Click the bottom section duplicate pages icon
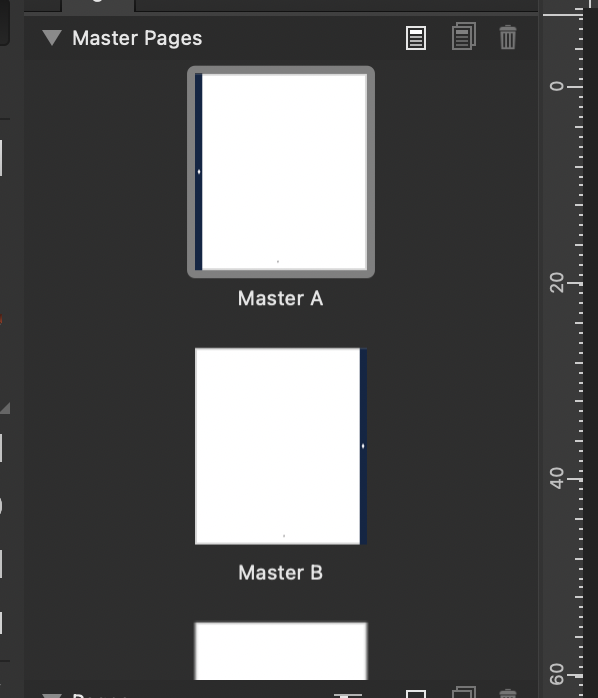 (464, 692)
